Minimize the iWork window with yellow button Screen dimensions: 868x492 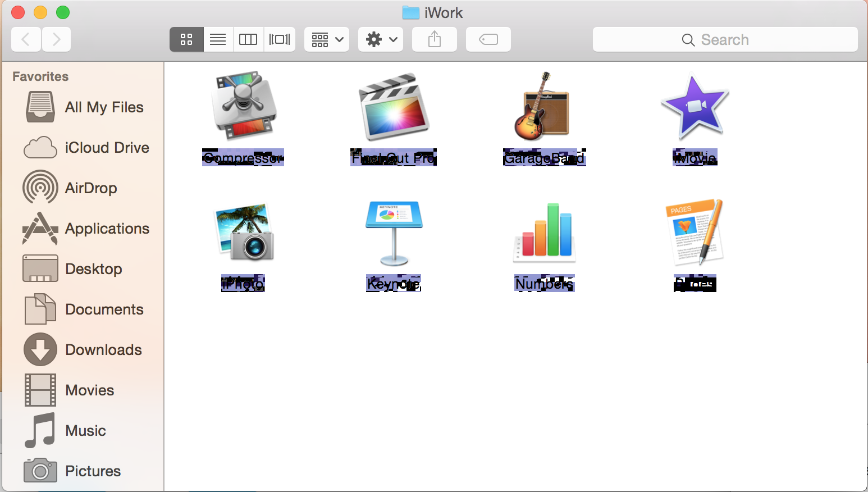[x=40, y=12]
